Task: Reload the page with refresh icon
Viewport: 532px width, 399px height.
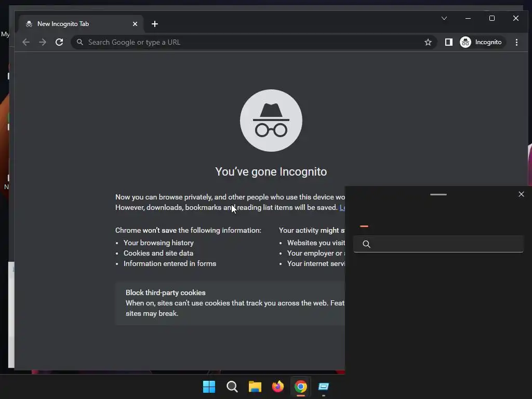Action: coord(59,42)
